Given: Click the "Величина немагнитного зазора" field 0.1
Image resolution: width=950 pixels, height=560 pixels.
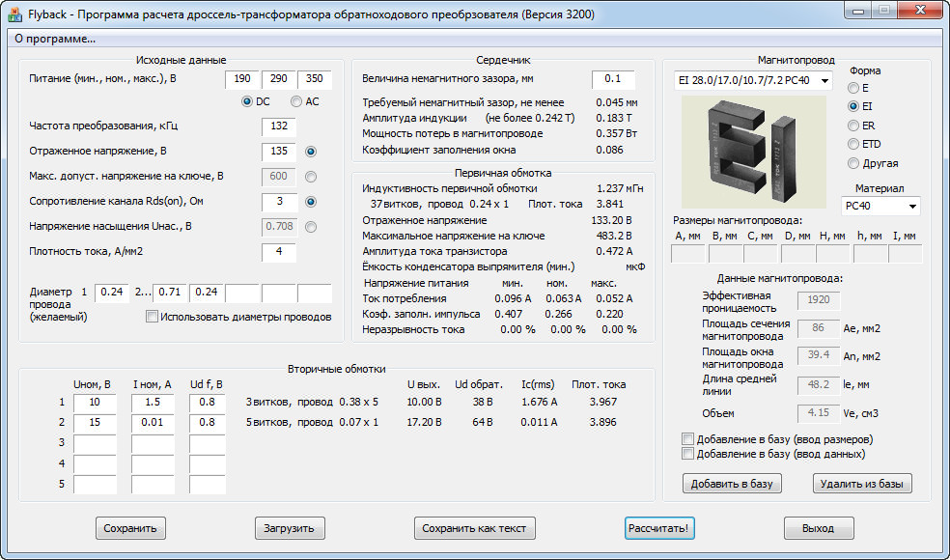Looking at the screenshot, I should [x=613, y=79].
